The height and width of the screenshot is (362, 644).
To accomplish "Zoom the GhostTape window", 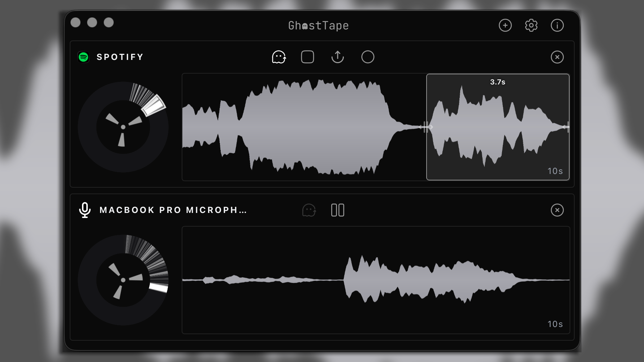I will (x=109, y=22).
